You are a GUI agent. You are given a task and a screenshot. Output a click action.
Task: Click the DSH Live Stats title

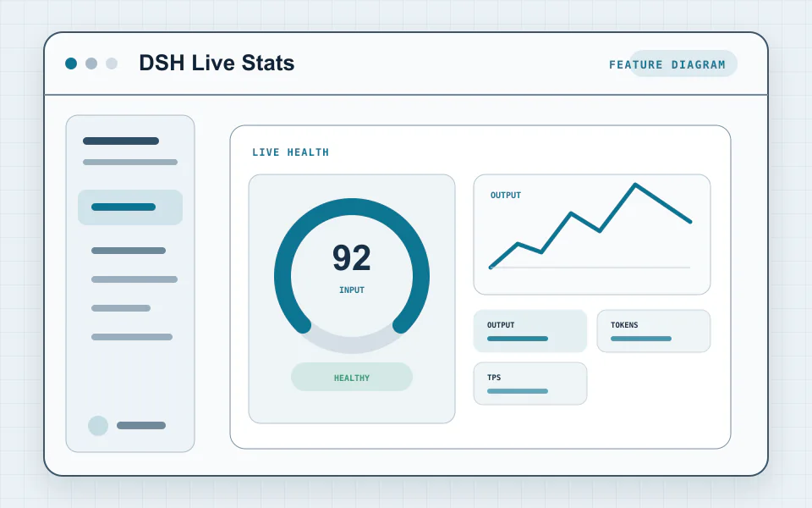tap(217, 63)
